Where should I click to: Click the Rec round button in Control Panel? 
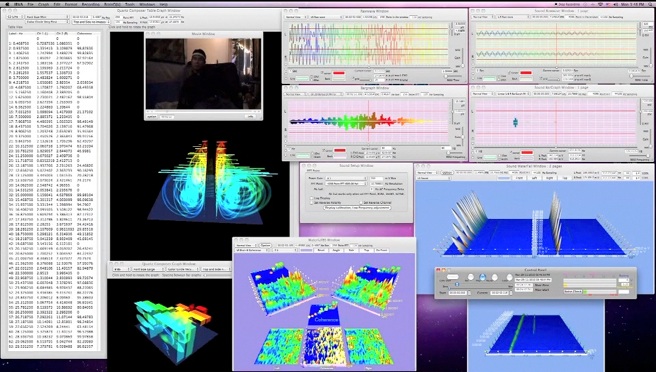[x=471, y=277]
